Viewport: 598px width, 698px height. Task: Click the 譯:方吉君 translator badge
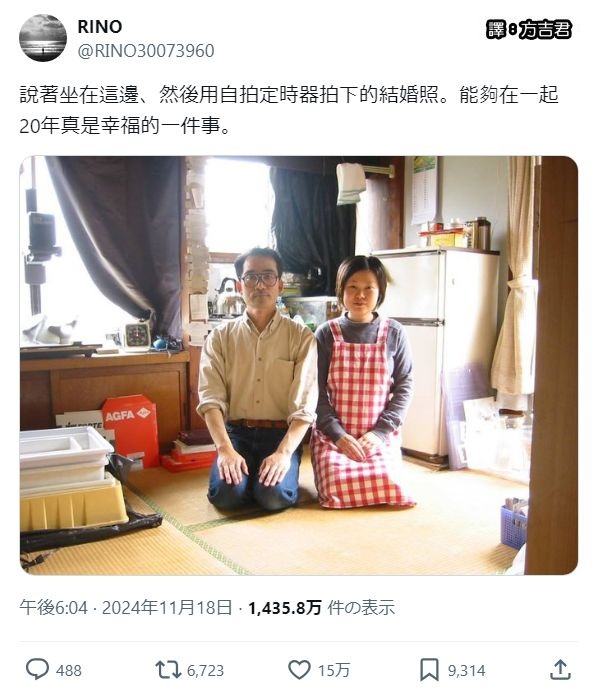click(x=528, y=30)
